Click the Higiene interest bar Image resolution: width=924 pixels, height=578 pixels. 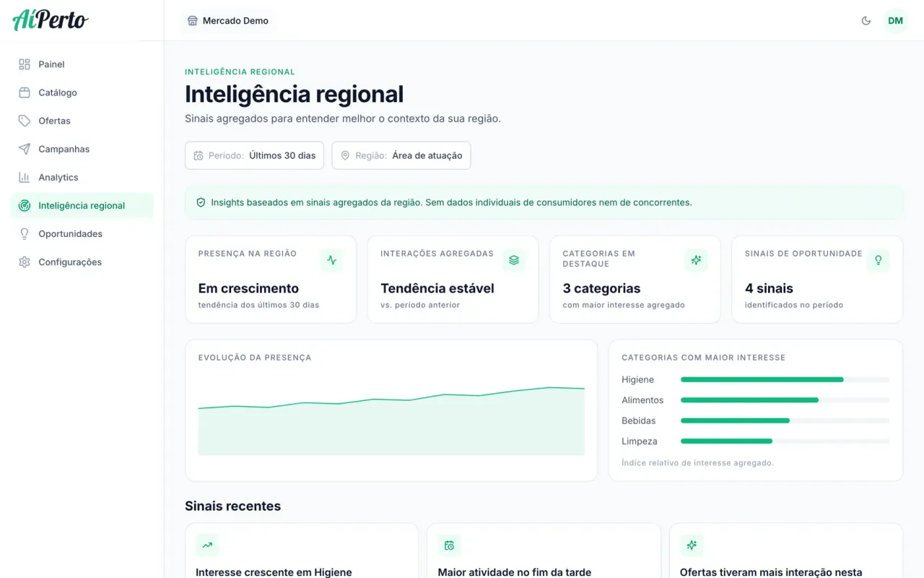785,379
